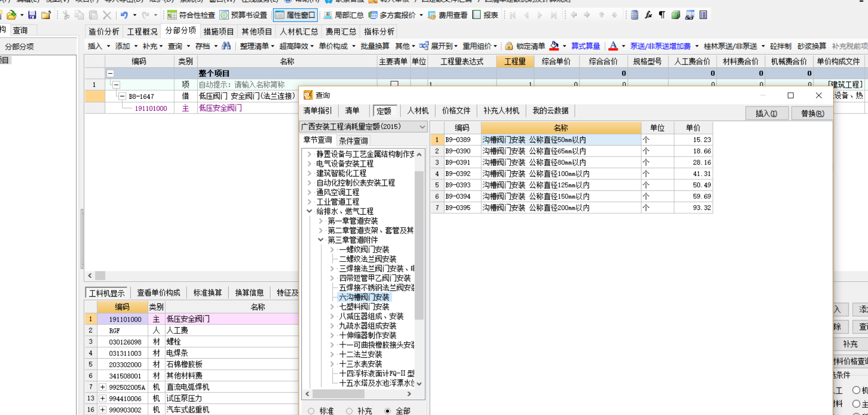Open the 符合性检查 compliance check tool
This screenshot has width=868, height=415.
click(191, 15)
